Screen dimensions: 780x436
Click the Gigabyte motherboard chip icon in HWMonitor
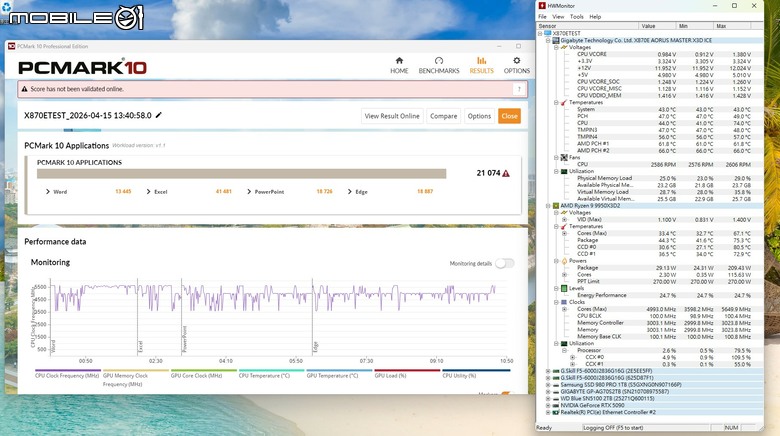pyautogui.click(x=556, y=40)
